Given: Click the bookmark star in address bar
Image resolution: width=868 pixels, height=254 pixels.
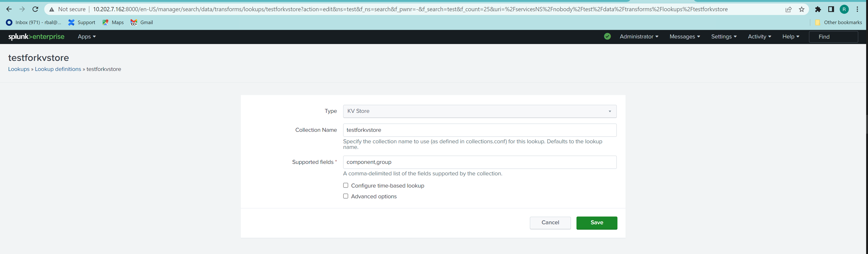Looking at the screenshot, I should point(802,9).
